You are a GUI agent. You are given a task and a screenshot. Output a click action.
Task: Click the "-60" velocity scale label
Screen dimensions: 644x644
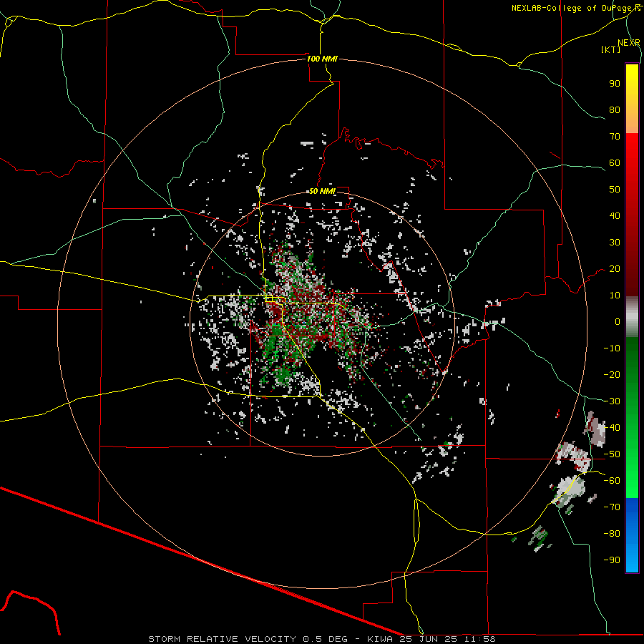[x=612, y=481]
